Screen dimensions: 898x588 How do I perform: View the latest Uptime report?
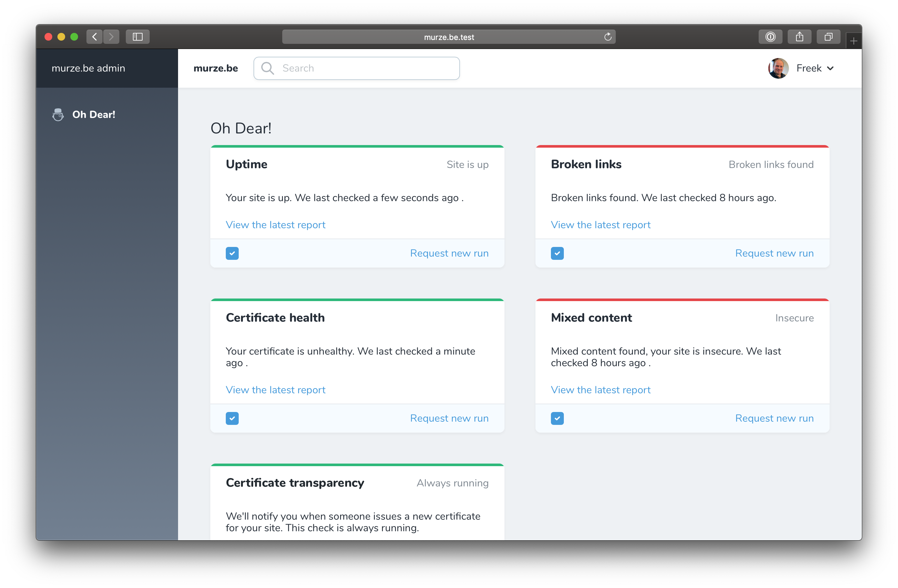(x=275, y=224)
